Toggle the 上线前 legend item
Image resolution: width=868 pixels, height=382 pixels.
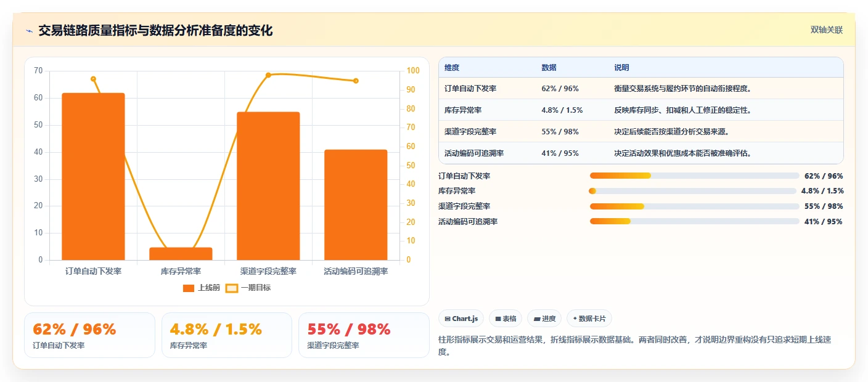(202, 288)
